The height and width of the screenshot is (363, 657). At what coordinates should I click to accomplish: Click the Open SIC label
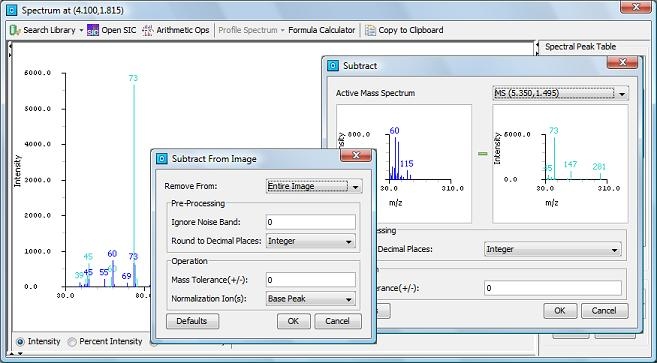pyautogui.click(x=119, y=30)
